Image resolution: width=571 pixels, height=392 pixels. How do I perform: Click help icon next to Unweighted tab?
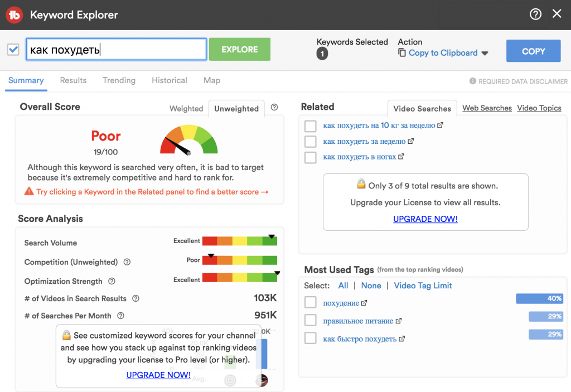[x=274, y=108]
